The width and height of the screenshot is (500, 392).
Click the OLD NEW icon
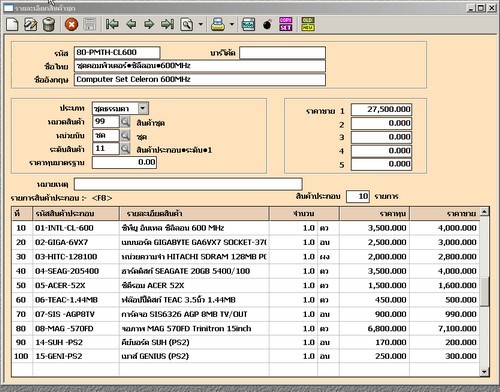(307, 24)
